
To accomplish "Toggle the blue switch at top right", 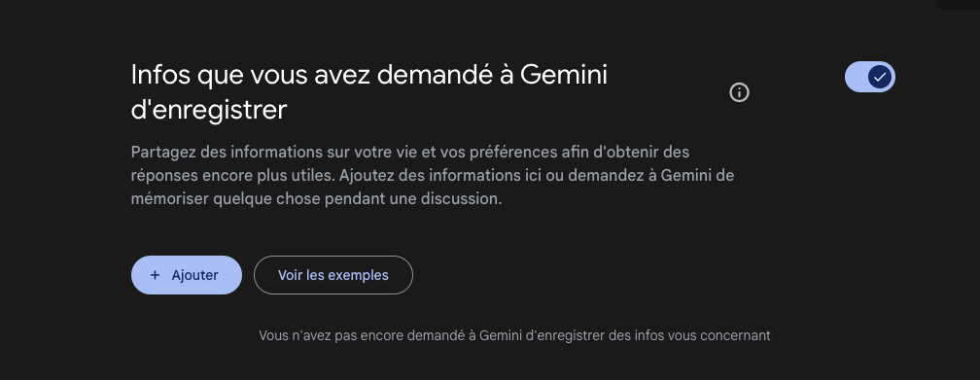I will [870, 77].
